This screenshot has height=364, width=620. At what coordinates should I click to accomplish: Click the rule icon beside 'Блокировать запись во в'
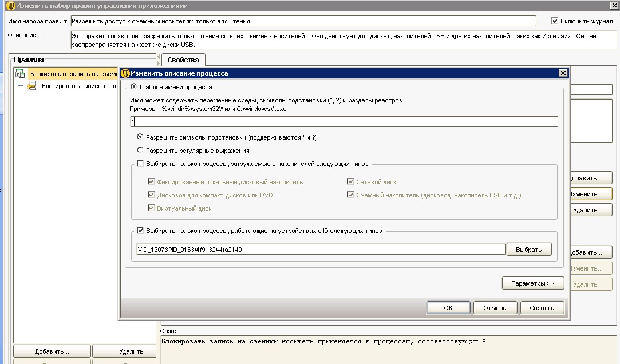pyautogui.click(x=31, y=86)
